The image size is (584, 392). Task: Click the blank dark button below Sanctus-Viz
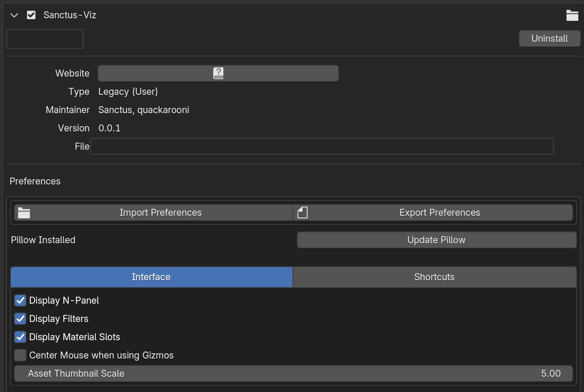point(45,40)
